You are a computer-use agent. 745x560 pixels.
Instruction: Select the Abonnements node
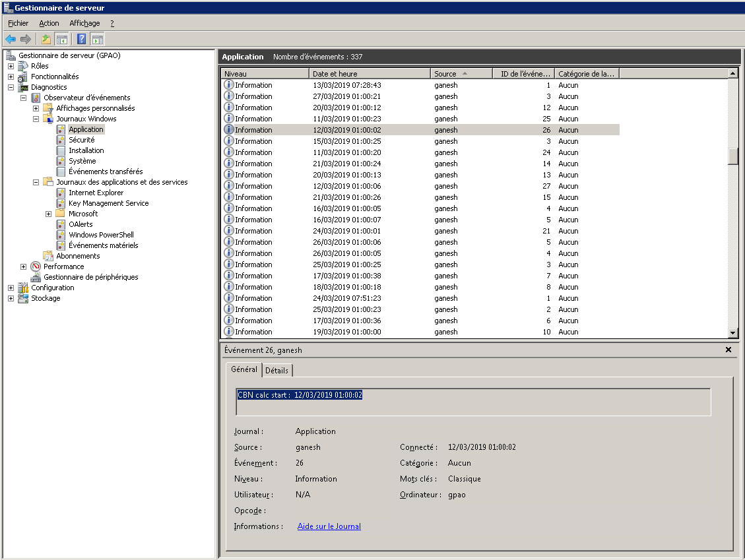point(78,256)
